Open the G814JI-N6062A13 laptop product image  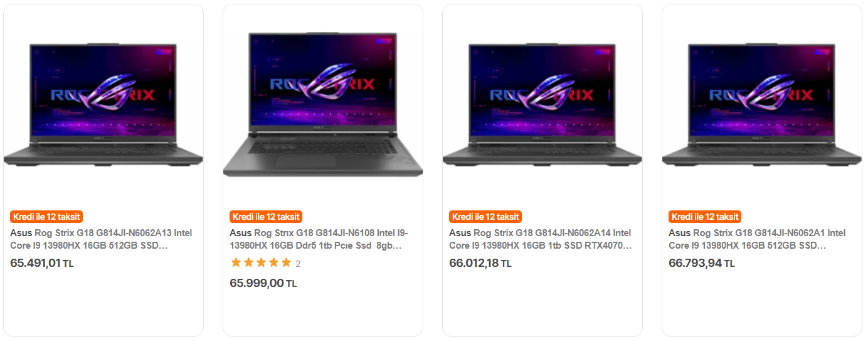[103, 104]
